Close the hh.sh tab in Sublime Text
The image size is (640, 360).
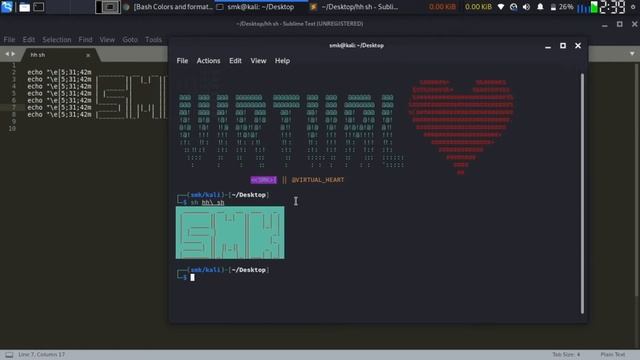[88, 55]
